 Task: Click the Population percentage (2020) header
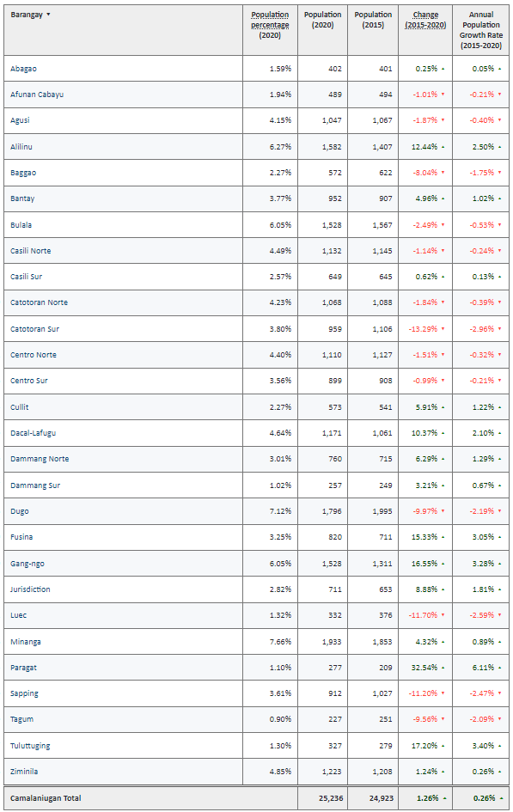tap(270, 25)
